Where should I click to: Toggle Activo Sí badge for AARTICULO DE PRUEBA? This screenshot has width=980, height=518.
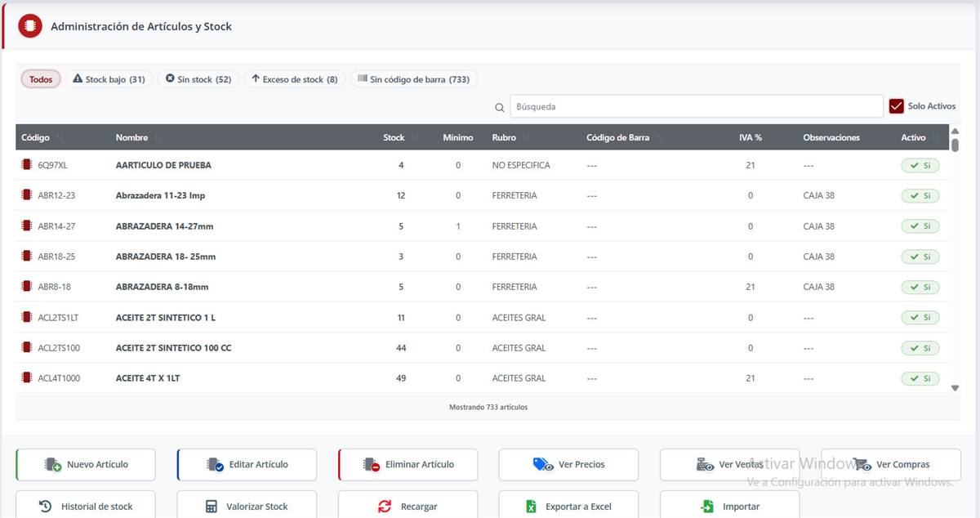(920, 165)
